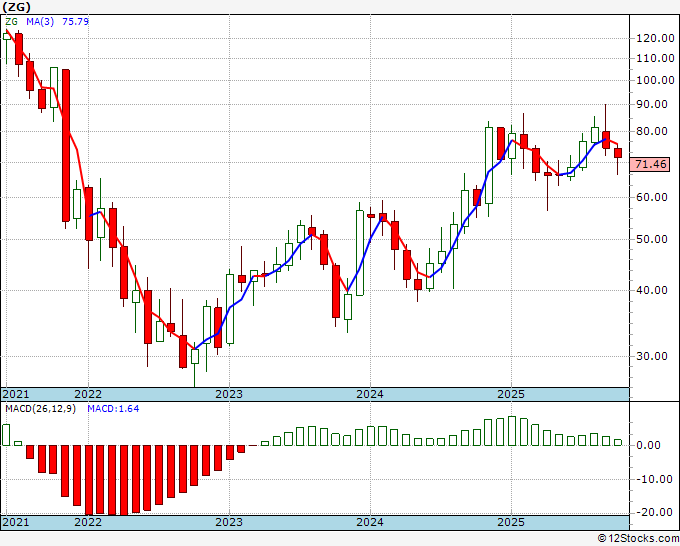This screenshot has height=546, width=680.
Task: Open the 12Stocks.com copyright link
Action: tap(638, 539)
